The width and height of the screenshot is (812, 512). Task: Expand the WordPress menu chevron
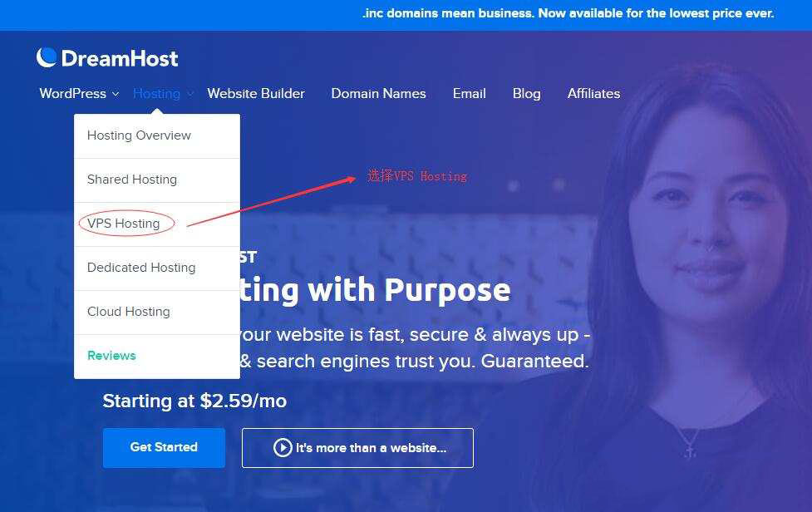point(116,94)
